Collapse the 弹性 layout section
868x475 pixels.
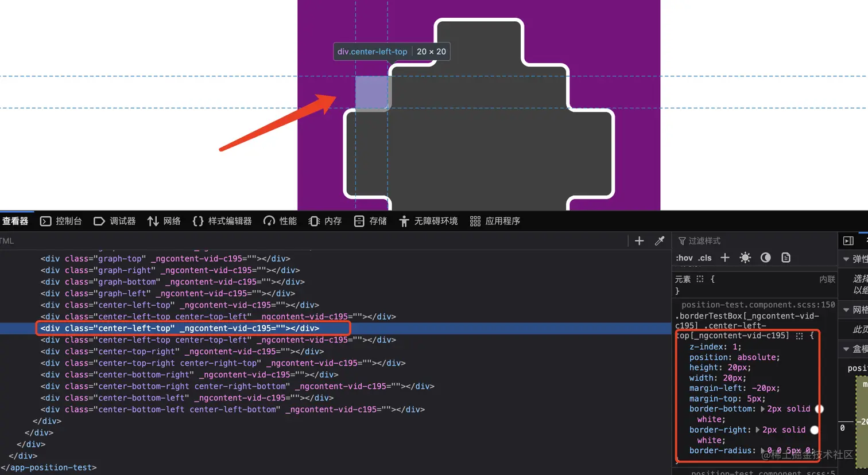point(846,259)
